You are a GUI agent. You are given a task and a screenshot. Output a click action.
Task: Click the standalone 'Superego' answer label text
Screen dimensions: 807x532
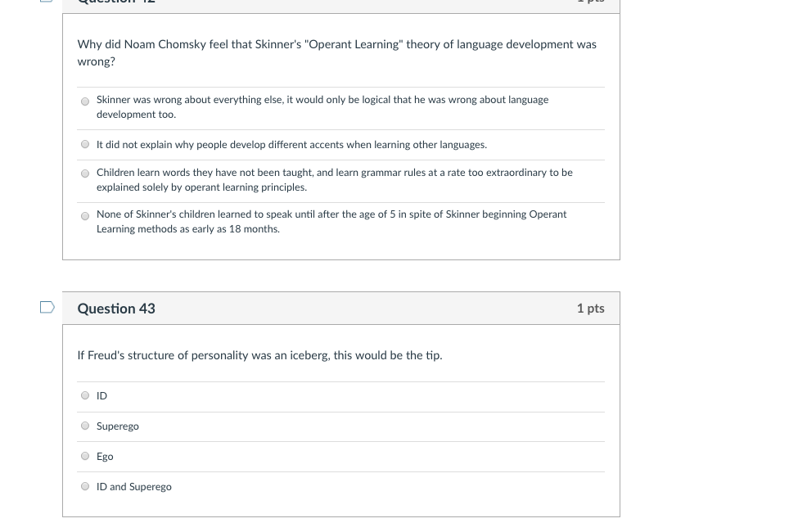click(118, 426)
